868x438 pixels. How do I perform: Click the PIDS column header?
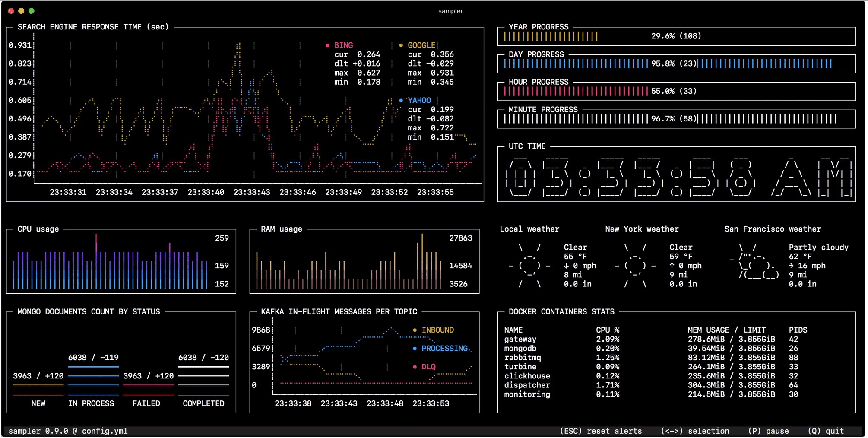tap(798, 330)
